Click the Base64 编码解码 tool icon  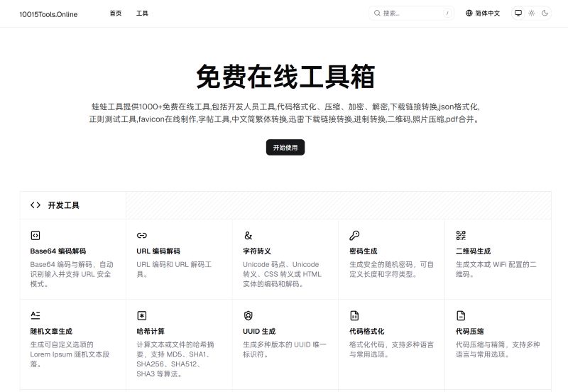(x=35, y=235)
